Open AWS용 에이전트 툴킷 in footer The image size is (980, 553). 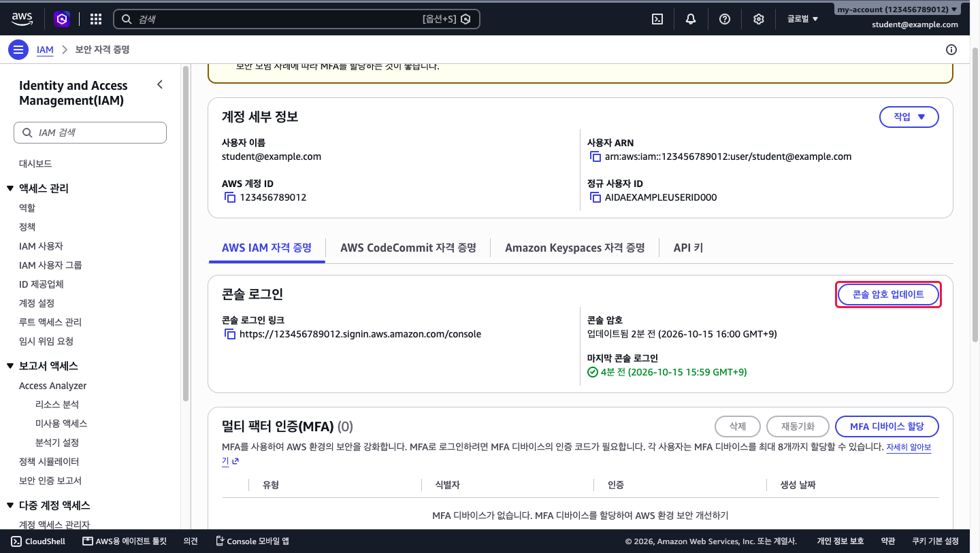(x=125, y=541)
